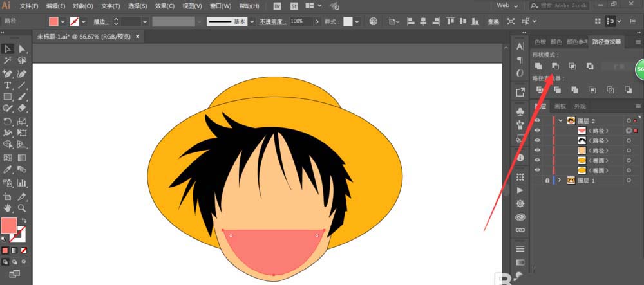This screenshot has width=644, height=285.
Task: Open the Recolor Artwork wheel icon
Action: tap(373, 21)
